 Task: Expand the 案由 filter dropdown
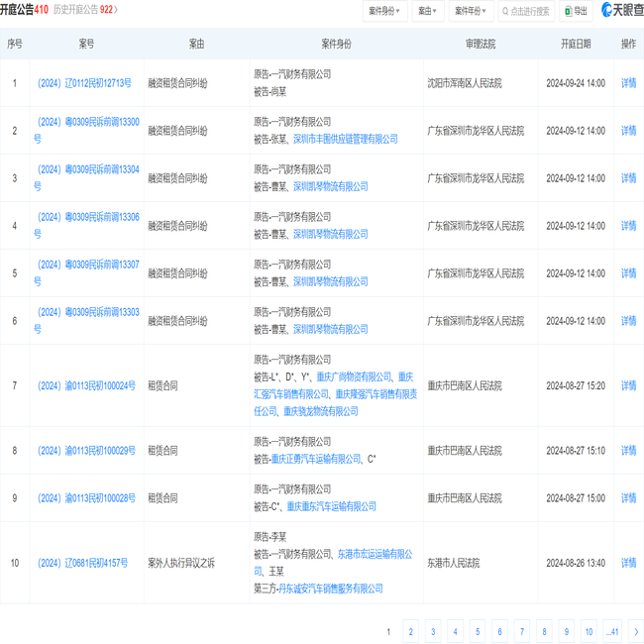click(x=428, y=11)
